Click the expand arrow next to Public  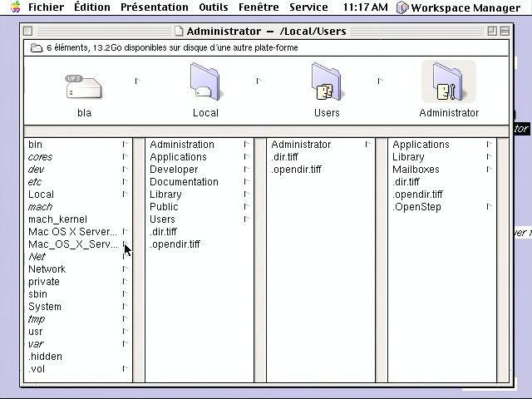(247, 206)
